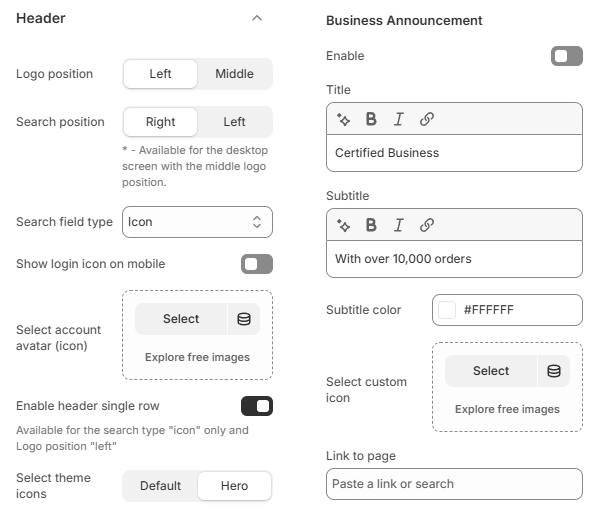
Task: Turn on Business Announcement Enable switch
Action: point(567,56)
